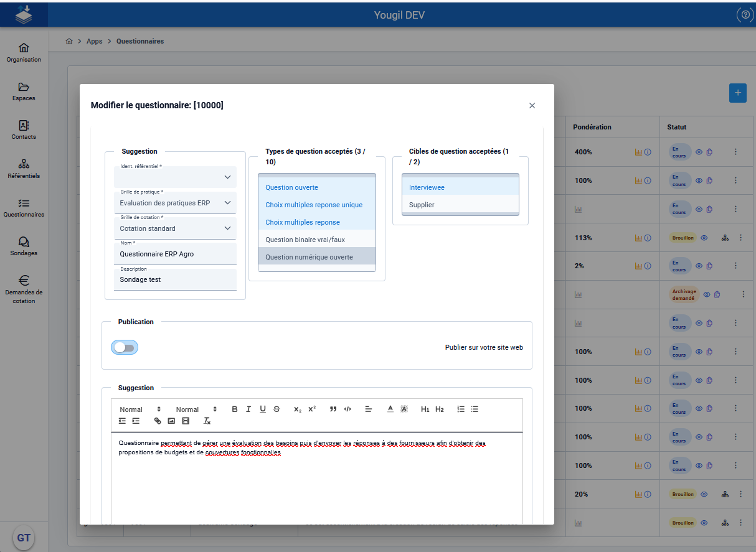Expand the Grille de cotation dropdown
Image resolution: width=756 pixels, height=552 pixels.
tap(175, 228)
